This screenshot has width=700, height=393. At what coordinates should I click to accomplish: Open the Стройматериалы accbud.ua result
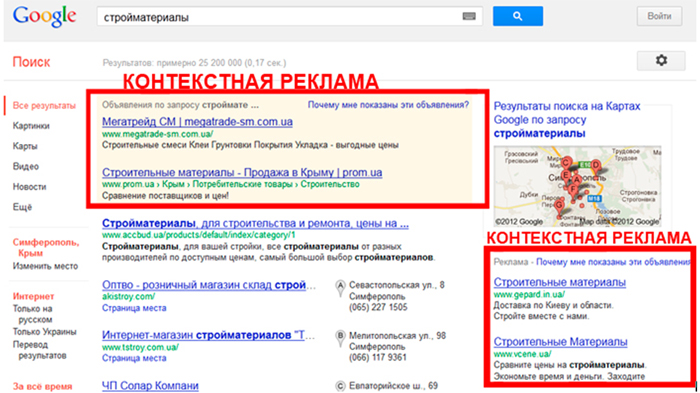tap(255, 223)
